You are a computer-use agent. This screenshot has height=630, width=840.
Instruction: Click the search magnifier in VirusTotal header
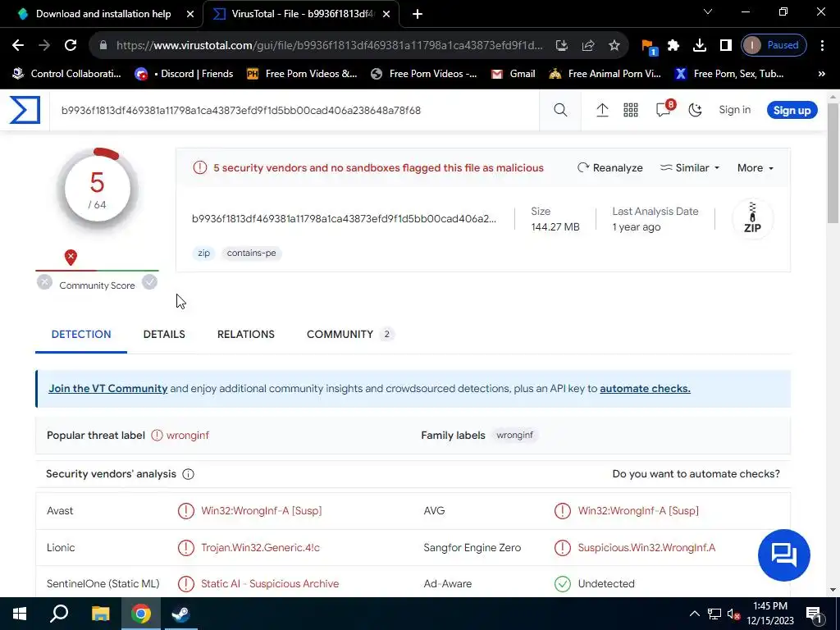click(x=560, y=110)
